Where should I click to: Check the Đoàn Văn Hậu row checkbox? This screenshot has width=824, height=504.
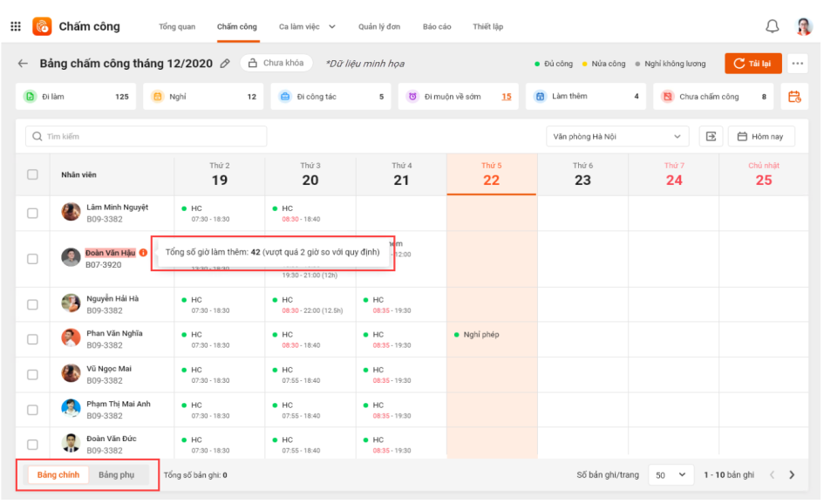tap(32, 259)
